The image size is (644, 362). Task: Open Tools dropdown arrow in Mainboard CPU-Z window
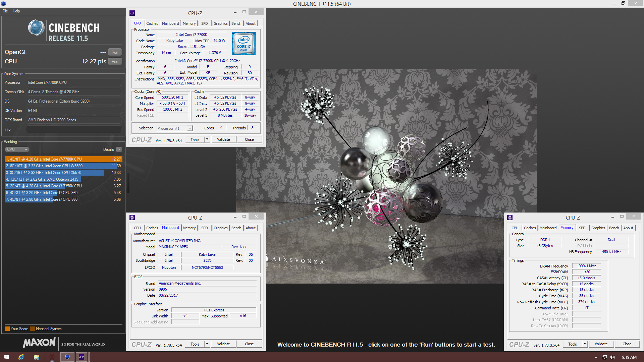pyautogui.click(x=207, y=344)
